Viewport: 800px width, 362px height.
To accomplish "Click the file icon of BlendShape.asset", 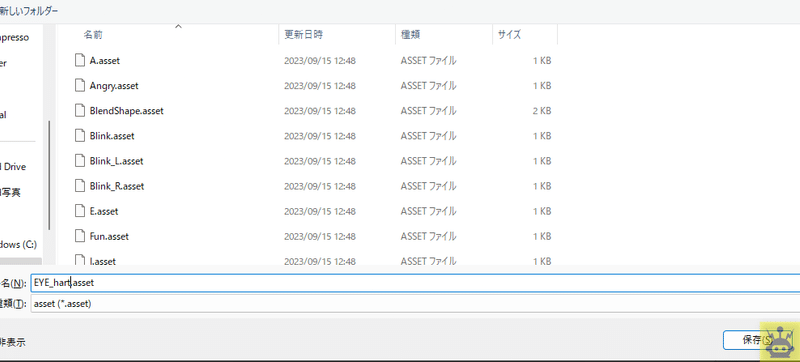I will tap(79, 111).
